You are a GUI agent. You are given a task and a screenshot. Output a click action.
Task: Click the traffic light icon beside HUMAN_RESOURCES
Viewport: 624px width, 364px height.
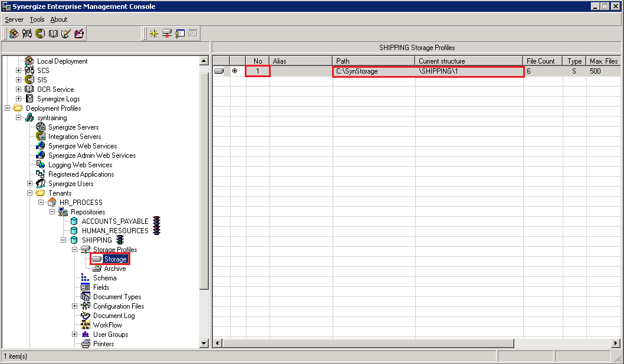click(x=157, y=230)
